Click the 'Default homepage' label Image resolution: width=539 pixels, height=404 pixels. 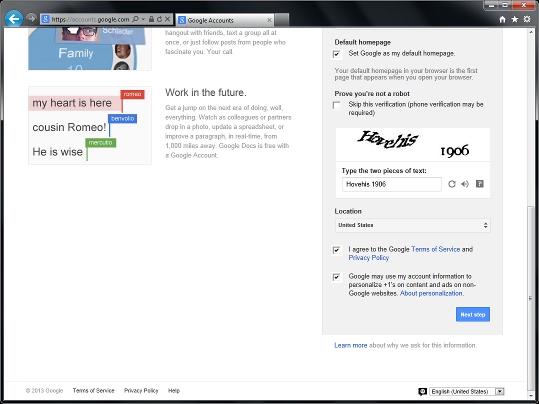click(x=363, y=42)
